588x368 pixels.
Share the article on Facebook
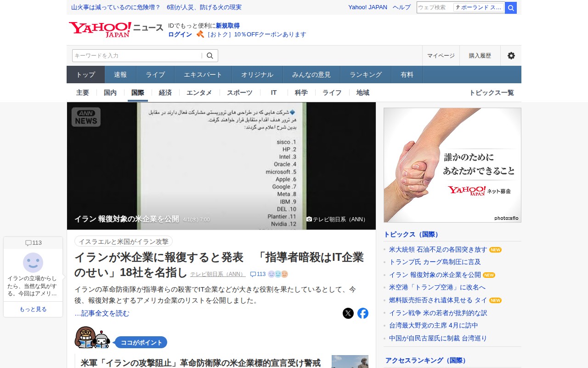click(363, 313)
